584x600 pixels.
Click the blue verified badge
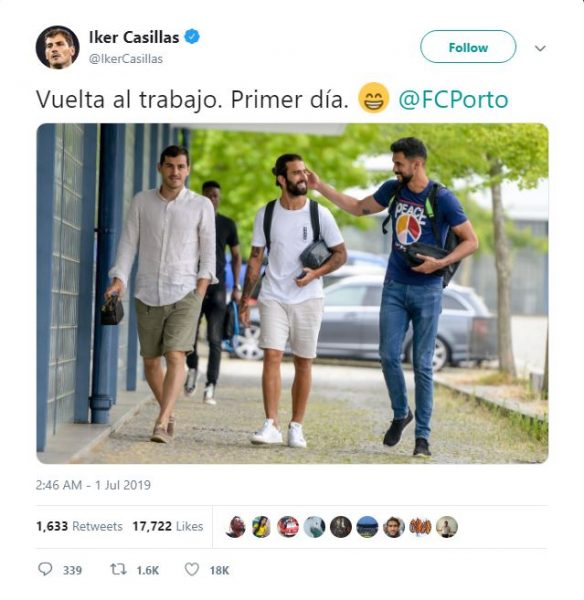point(192,37)
